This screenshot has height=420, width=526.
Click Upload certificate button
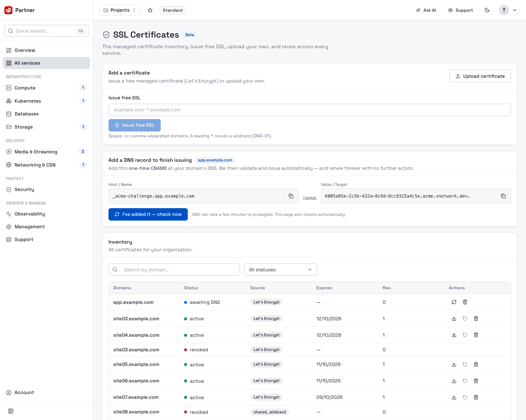[480, 76]
